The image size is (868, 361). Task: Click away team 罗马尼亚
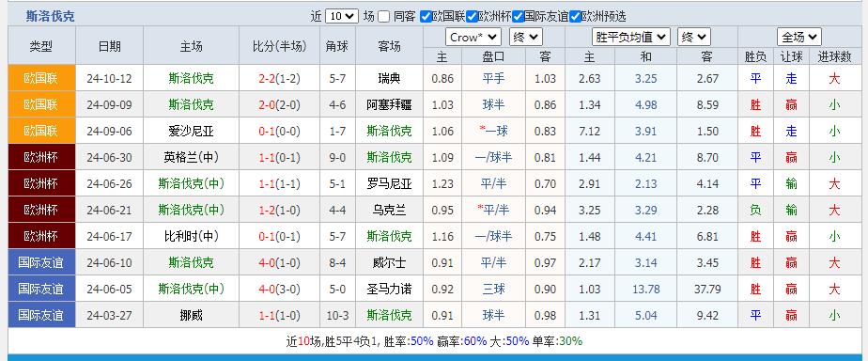pos(389,184)
